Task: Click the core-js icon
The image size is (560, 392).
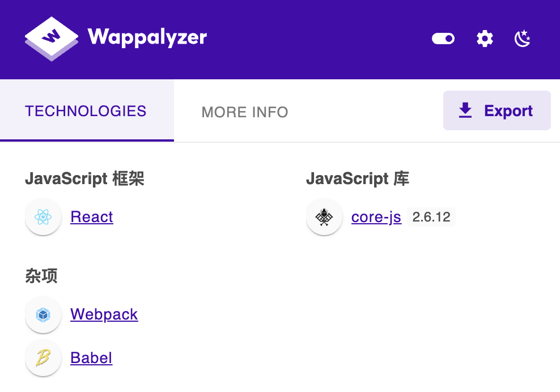Action: 324,217
